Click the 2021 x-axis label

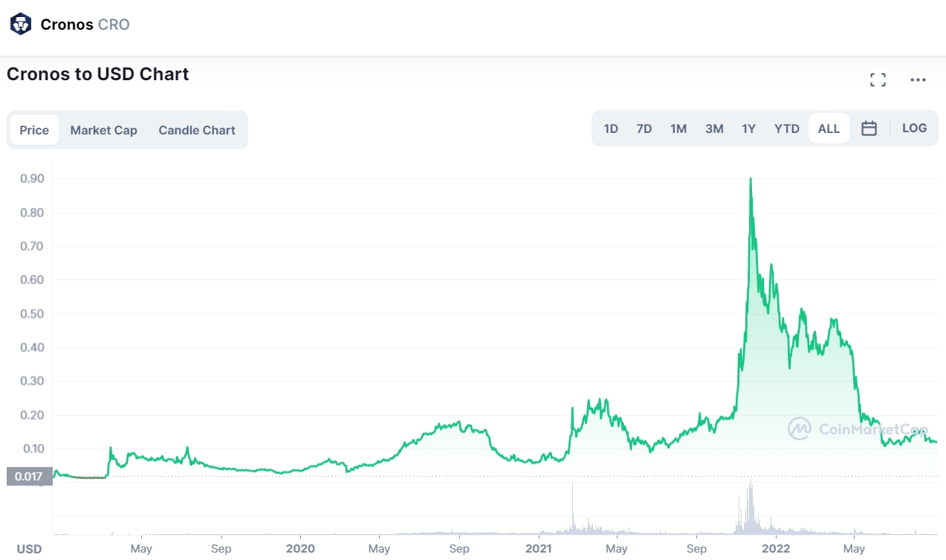pyautogui.click(x=538, y=549)
